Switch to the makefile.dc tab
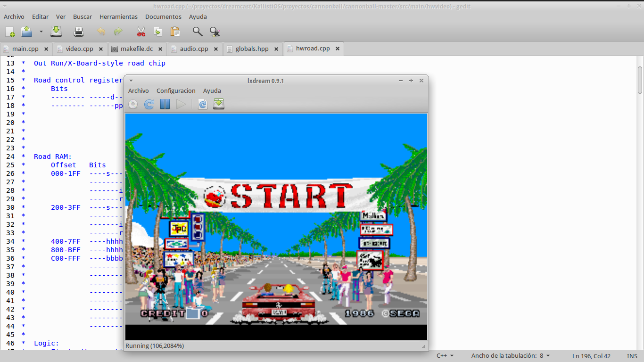Viewport: 644px width, 362px height. click(x=137, y=49)
